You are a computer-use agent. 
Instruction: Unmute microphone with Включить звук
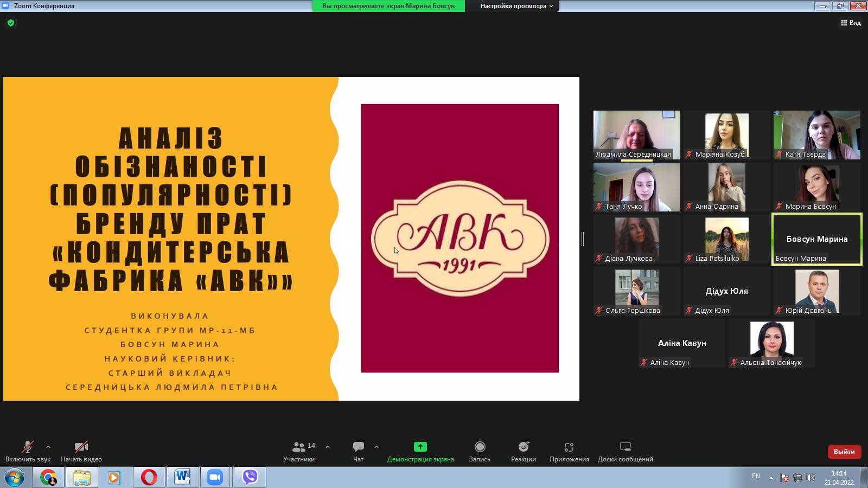28,447
